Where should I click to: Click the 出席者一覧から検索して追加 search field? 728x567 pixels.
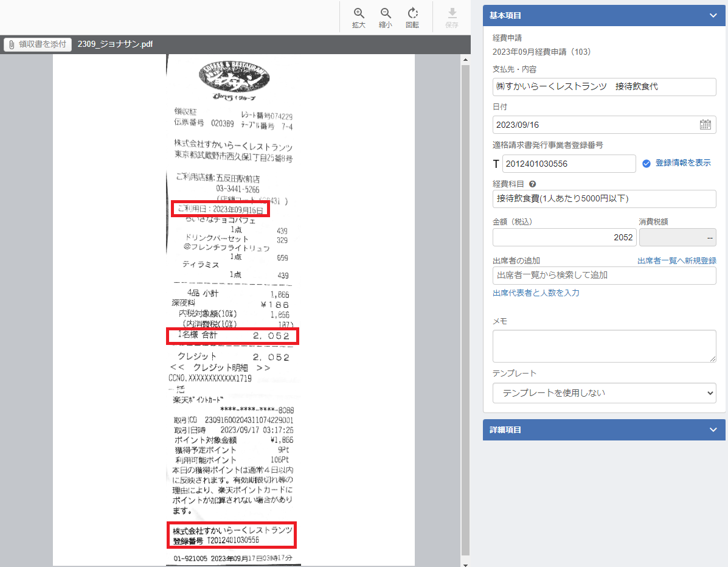(x=604, y=276)
